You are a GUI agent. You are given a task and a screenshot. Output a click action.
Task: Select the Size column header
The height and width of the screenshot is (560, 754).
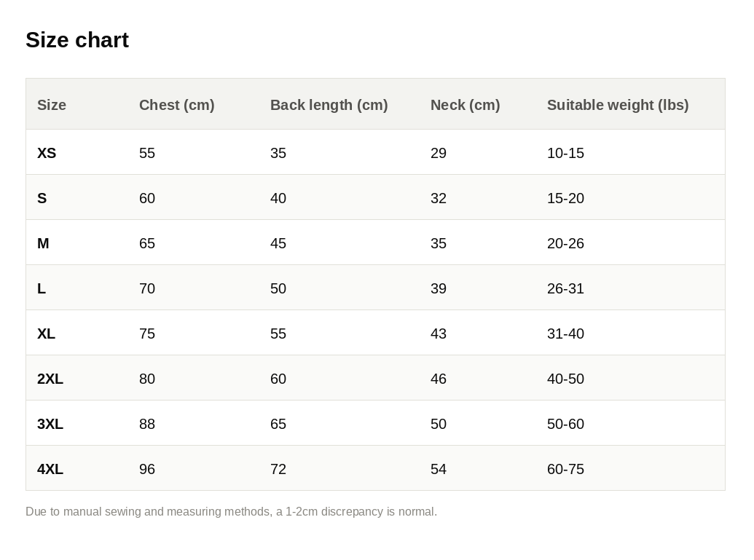[52, 105]
